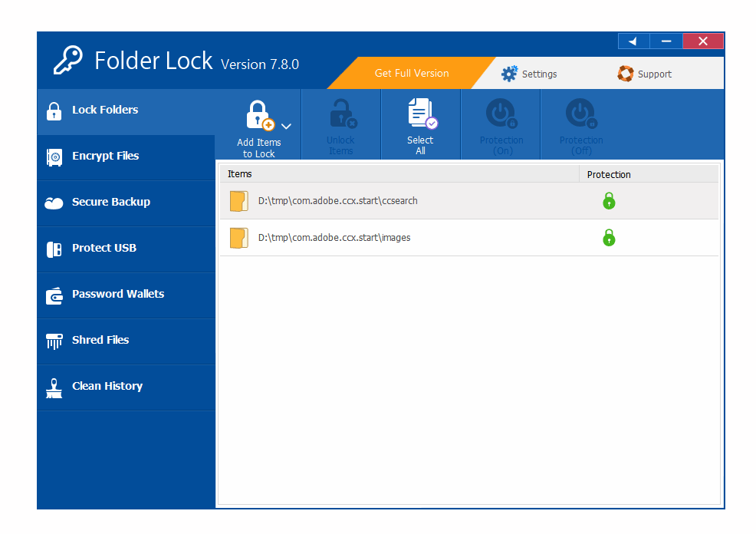Viewport: 756px width, 534px height.
Task: Click Protection (Off) toolbar button
Action: [580, 125]
